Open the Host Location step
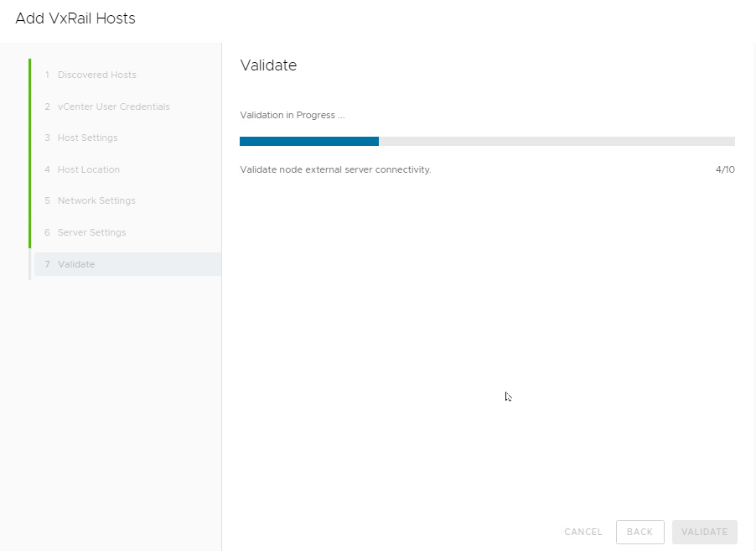Image resolution: width=756 pixels, height=551 pixels. pos(82,169)
